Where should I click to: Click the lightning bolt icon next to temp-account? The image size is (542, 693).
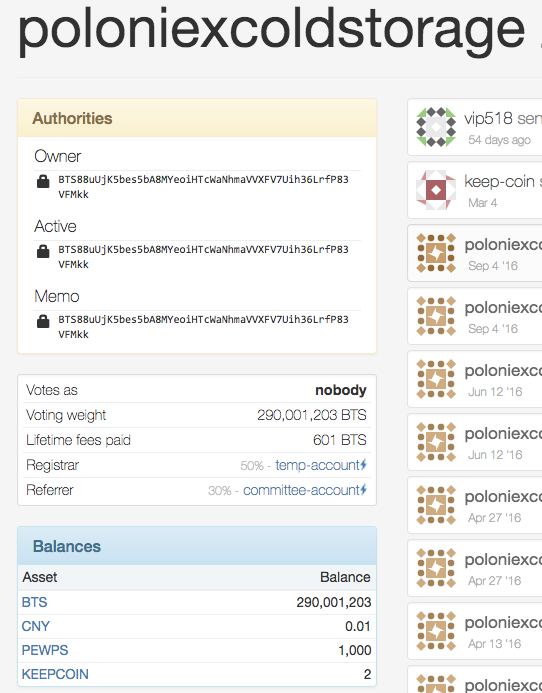(x=363, y=465)
